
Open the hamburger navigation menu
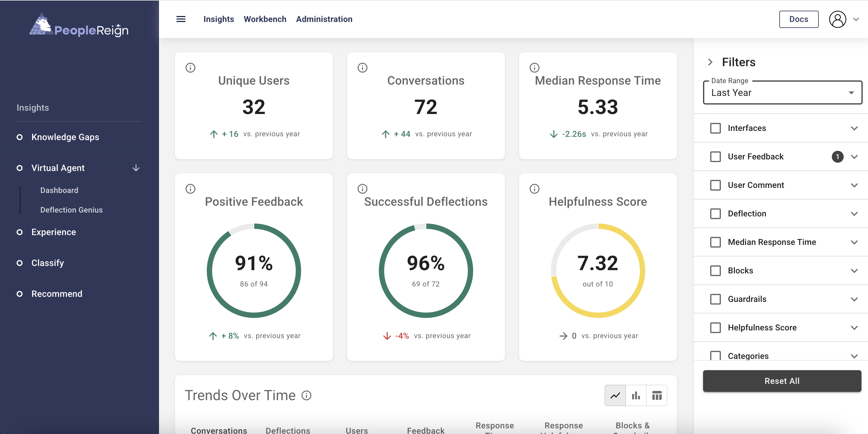tap(181, 19)
